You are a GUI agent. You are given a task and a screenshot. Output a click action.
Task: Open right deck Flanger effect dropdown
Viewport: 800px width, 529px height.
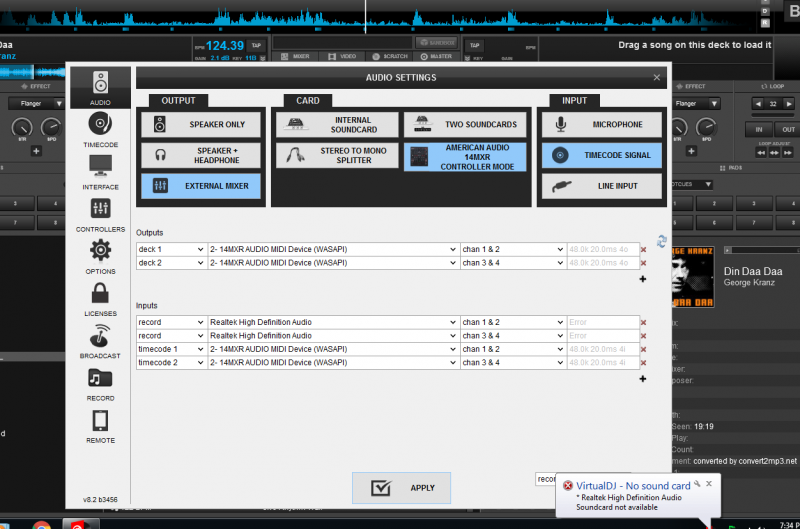[696, 104]
